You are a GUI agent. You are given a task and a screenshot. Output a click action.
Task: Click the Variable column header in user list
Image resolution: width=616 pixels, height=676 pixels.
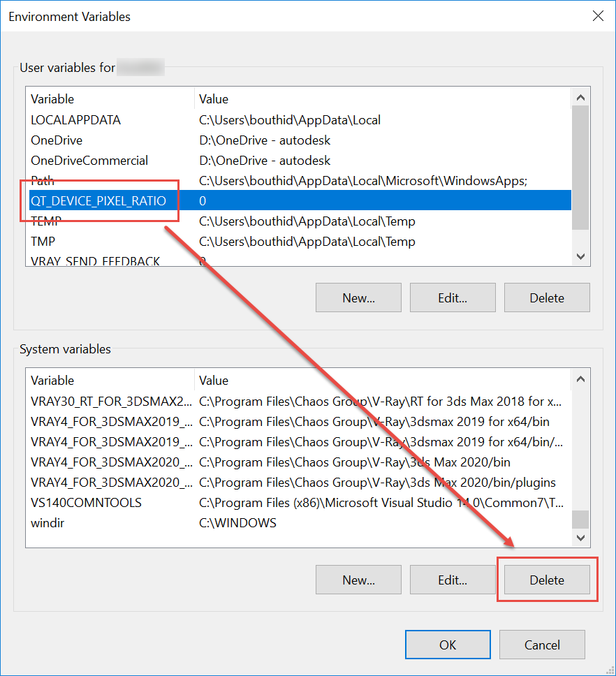tap(52, 98)
